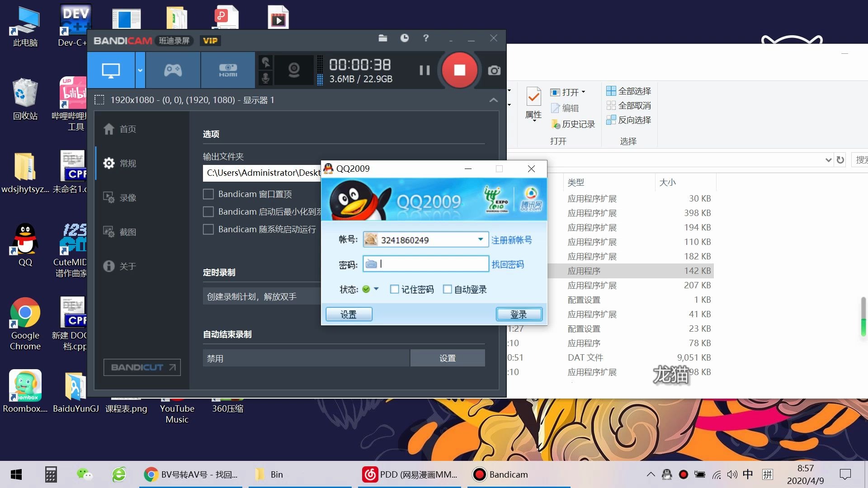Sort Explorer files by 大小 column
868x488 pixels.
[x=685, y=182]
